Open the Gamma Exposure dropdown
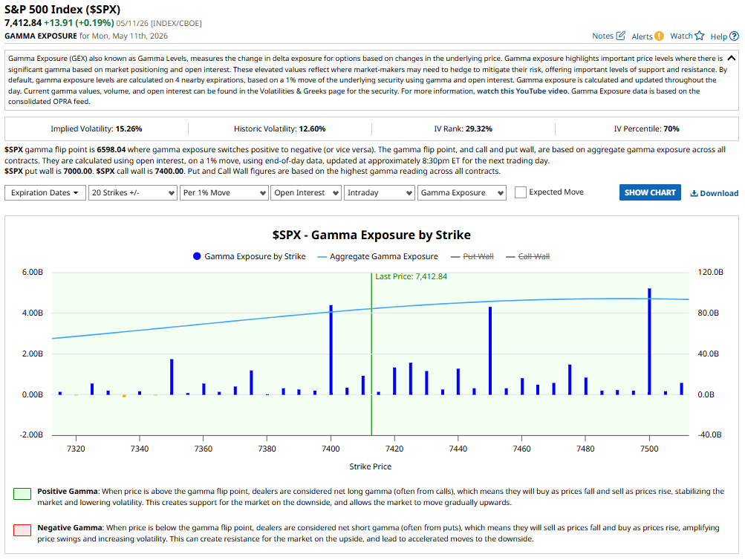Viewport: 745px width, 560px height. 461,192
